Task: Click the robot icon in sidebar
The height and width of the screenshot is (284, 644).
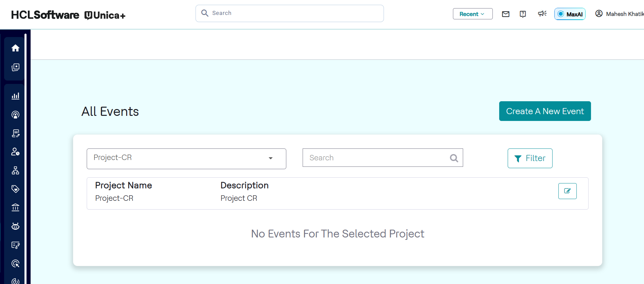Action: pyautogui.click(x=15, y=226)
